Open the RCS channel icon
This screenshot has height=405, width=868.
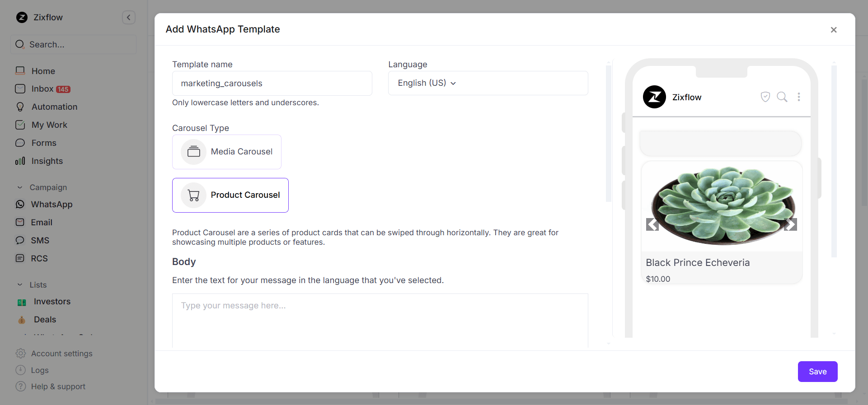[20, 258]
